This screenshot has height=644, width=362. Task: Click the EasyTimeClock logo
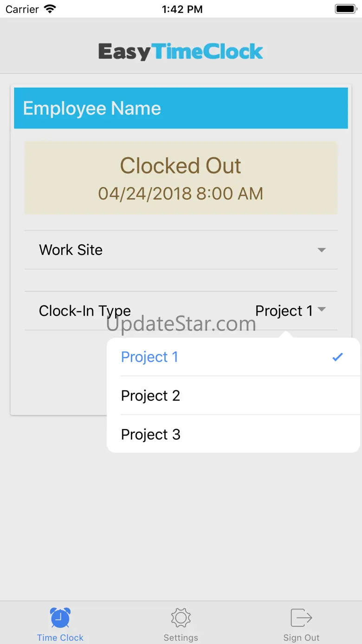(x=181, y=52)
